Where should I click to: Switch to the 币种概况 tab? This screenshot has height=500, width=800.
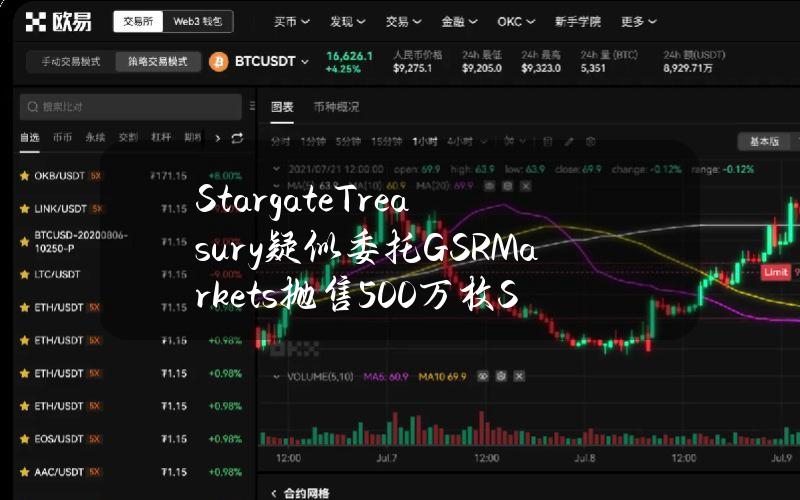click(x=336, y=107)
